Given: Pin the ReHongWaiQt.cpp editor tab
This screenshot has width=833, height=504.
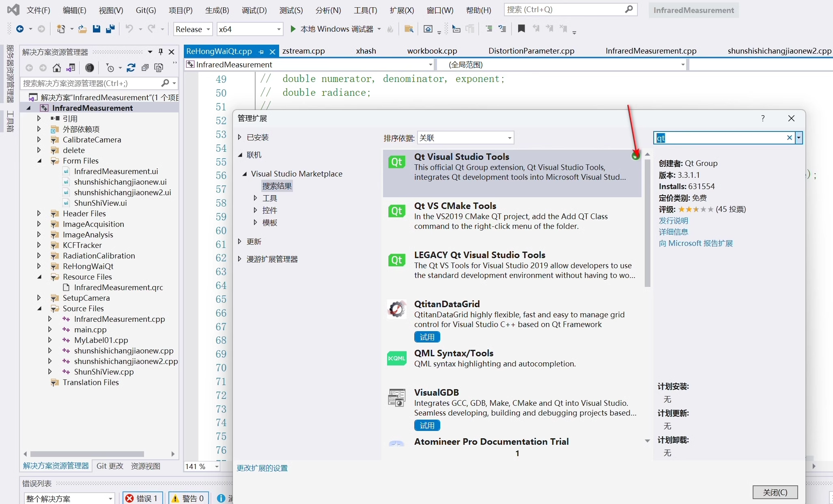Looking at the screenshot, I should 261,52.
